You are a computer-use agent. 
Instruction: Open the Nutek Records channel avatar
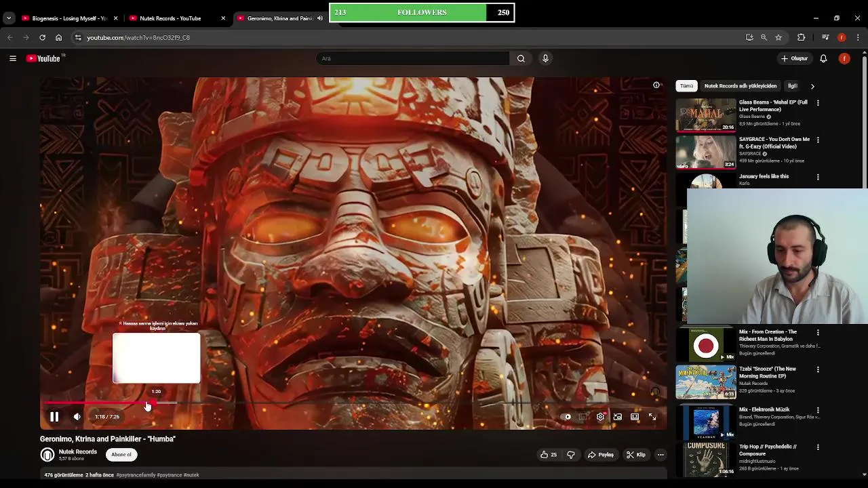[x=47, y=455]
